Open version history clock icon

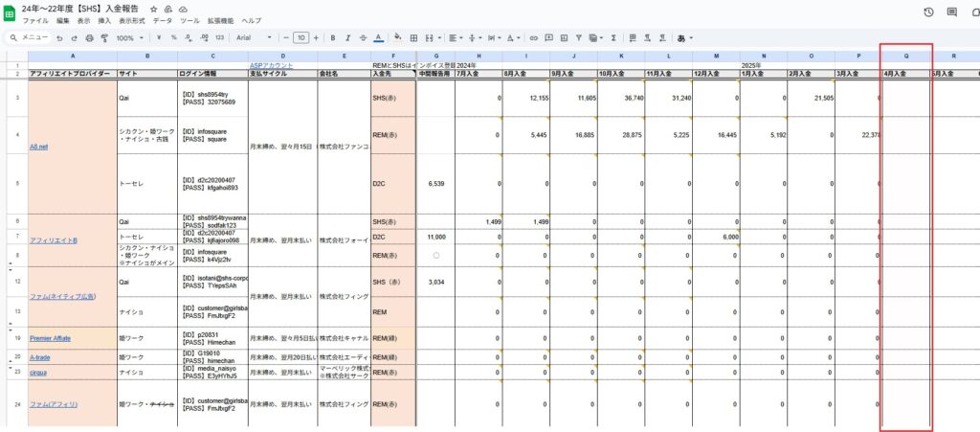click(x=928, y=11)
